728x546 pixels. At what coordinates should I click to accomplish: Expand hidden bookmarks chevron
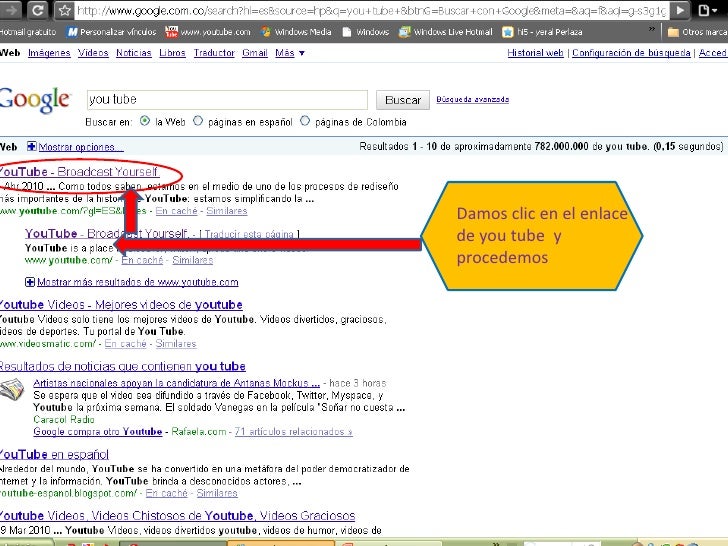point(652,29)
